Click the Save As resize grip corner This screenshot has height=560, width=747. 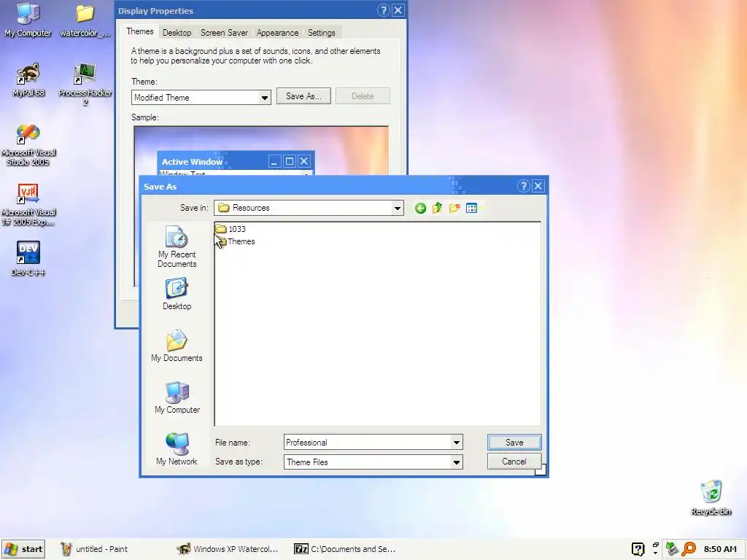tap(541, 470)
